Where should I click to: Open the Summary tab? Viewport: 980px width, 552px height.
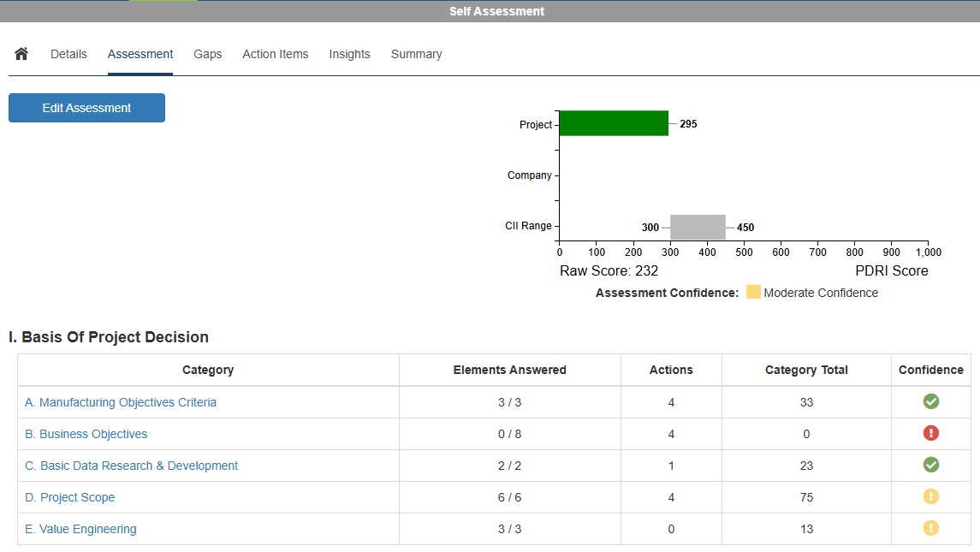(x=416, y=54)
